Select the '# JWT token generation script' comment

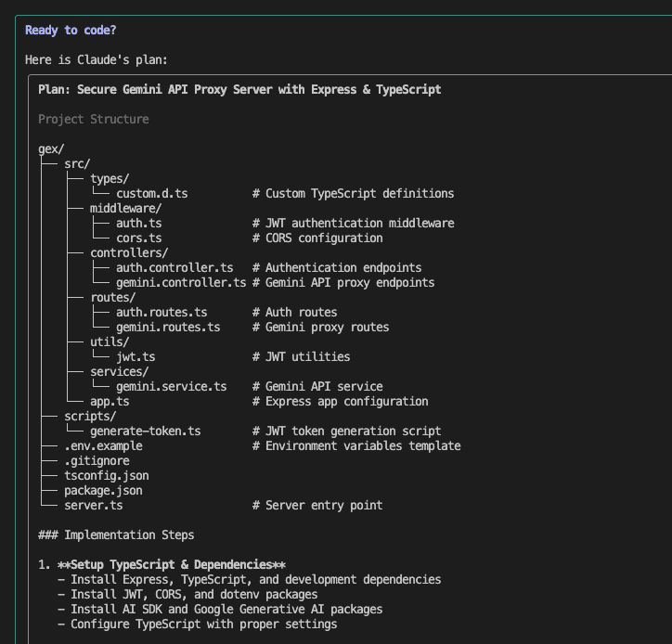[347, 431]
